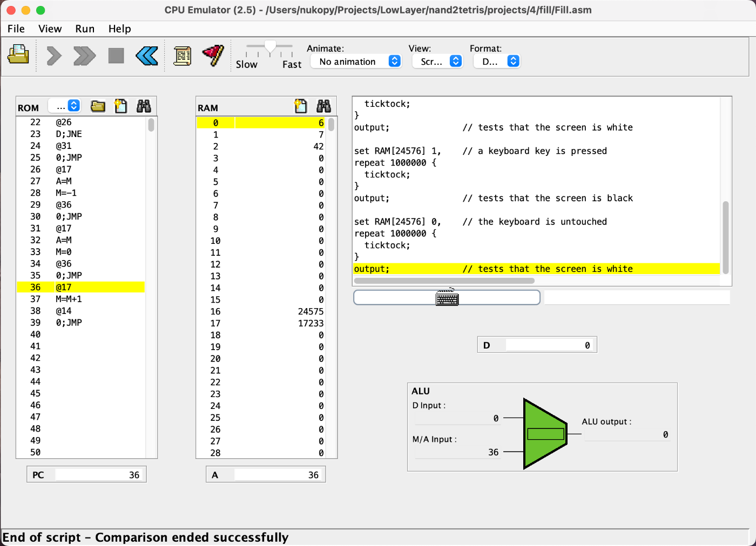Screen dimensions: 756x546
Task: Click RAM address 28 row
Action: (x=261, y=453)
